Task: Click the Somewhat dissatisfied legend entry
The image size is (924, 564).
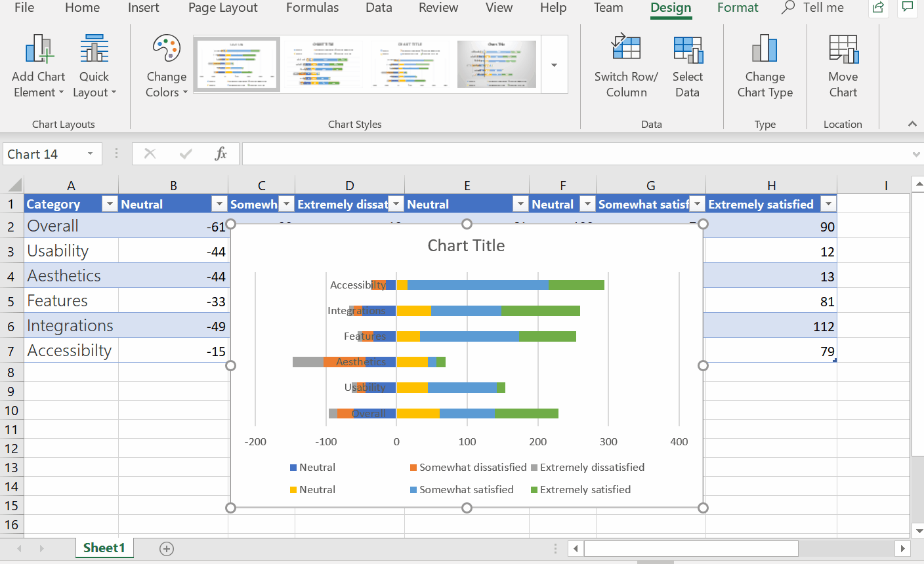Action: pos(468,468)
